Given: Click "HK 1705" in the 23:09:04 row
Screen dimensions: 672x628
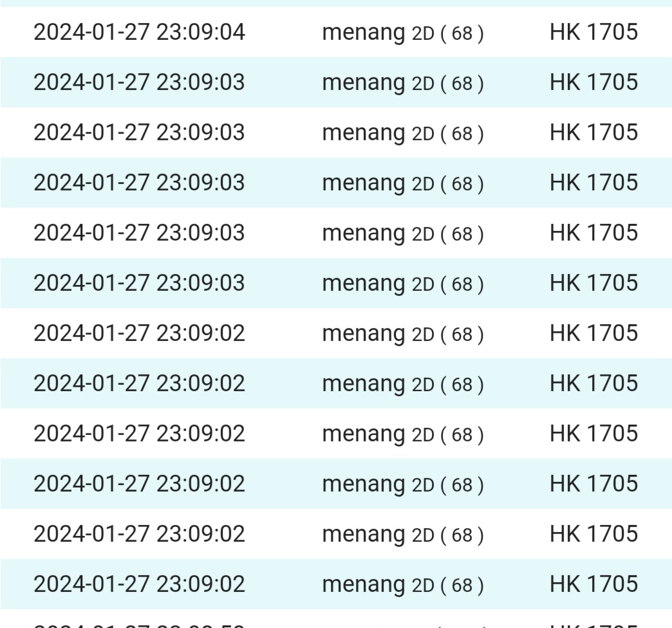Looking at the screenshot, I should click(x=593, y=32).
